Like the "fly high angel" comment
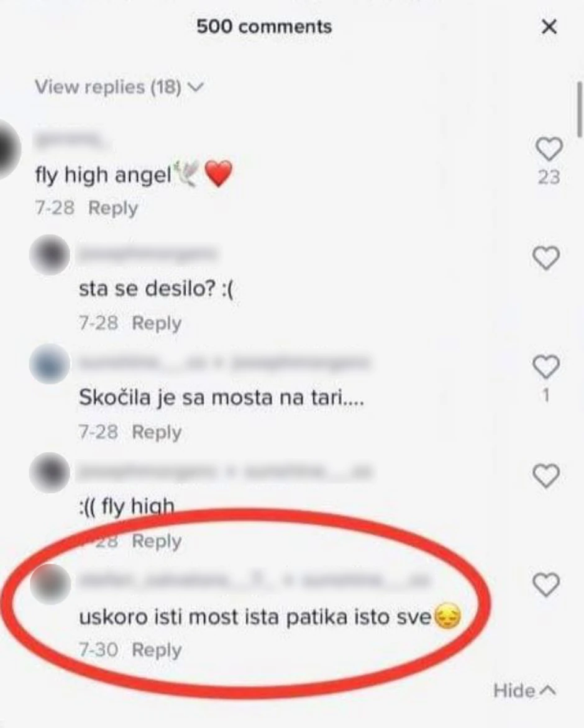The height and width of the screenshot is (728, 584). [x=549, y=149]
